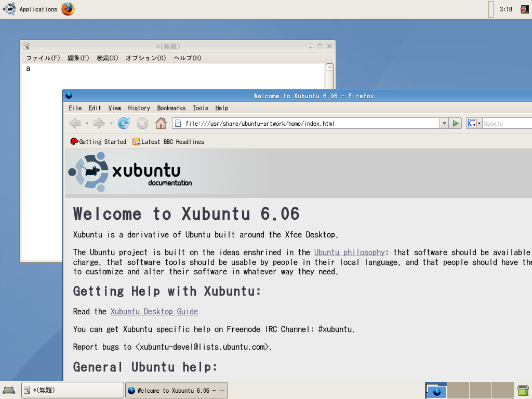Image resolution: width=532 pixels, height=399 pixels.
Task: Go to the Firefox Home page icon
Action: (x=161, y=123)
